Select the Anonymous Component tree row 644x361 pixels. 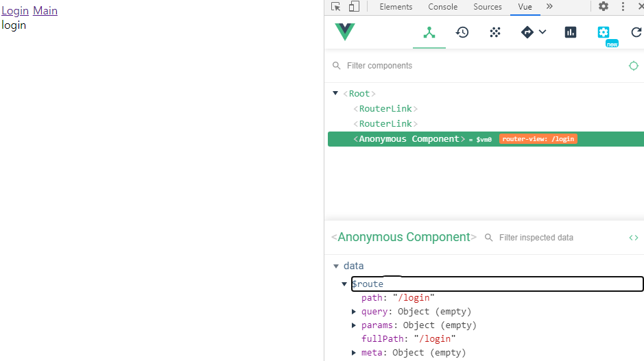[486, 139]
